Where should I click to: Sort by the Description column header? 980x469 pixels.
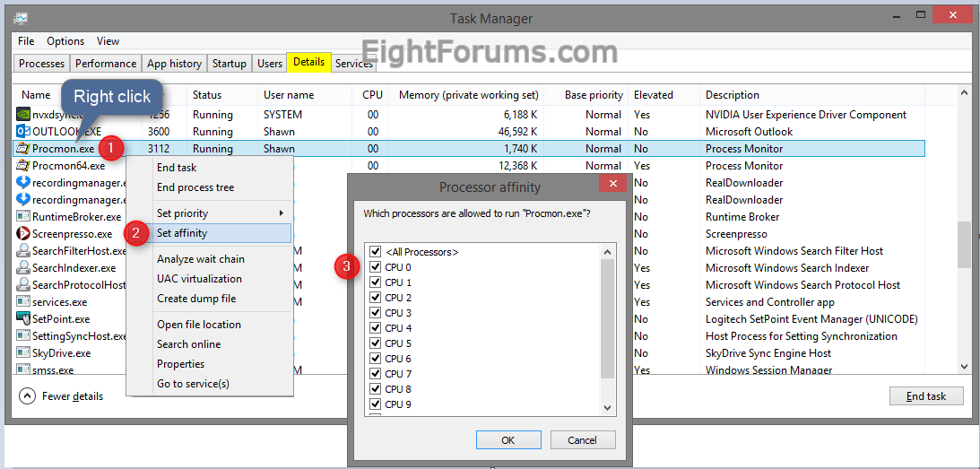point(732,95)
